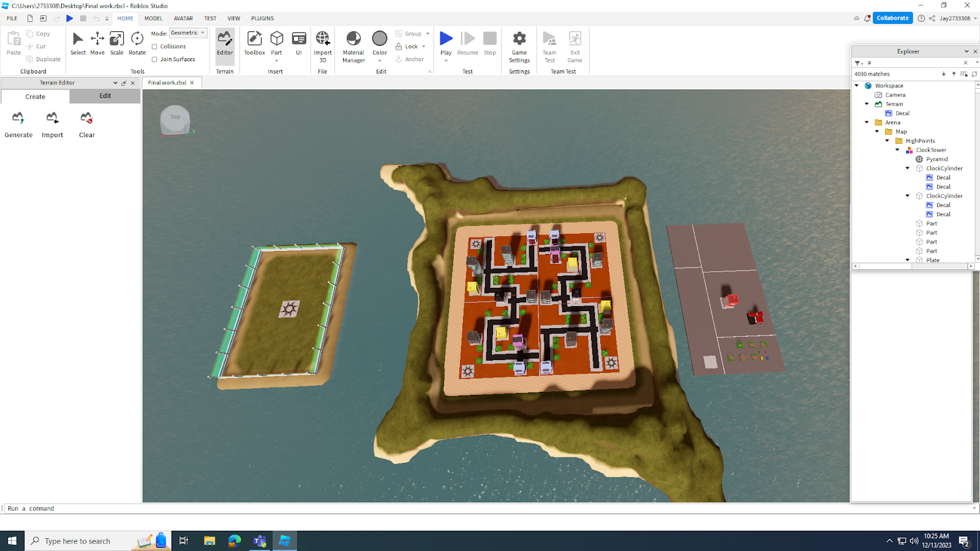Collapse the ClockTower model

(898, 150)
